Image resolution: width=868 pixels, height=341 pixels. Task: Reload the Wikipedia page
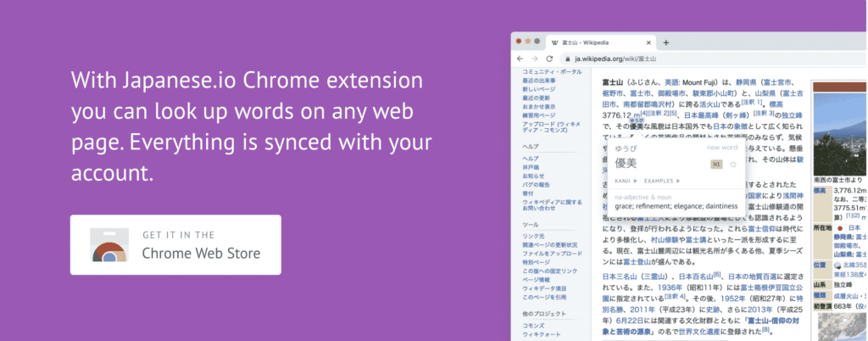[x=549, y=59]
